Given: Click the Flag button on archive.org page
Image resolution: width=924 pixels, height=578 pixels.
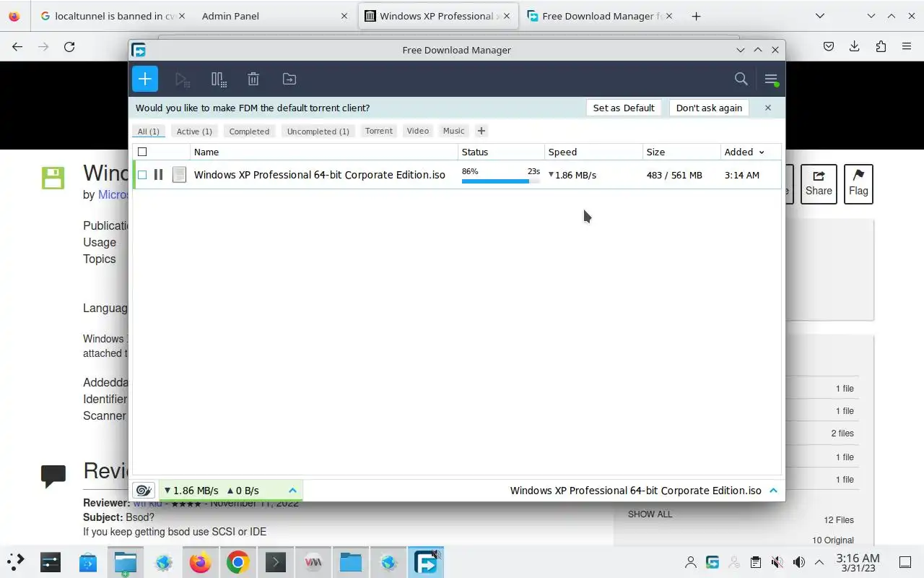Looking at the screenshot, I should click(x=858, y=184).
